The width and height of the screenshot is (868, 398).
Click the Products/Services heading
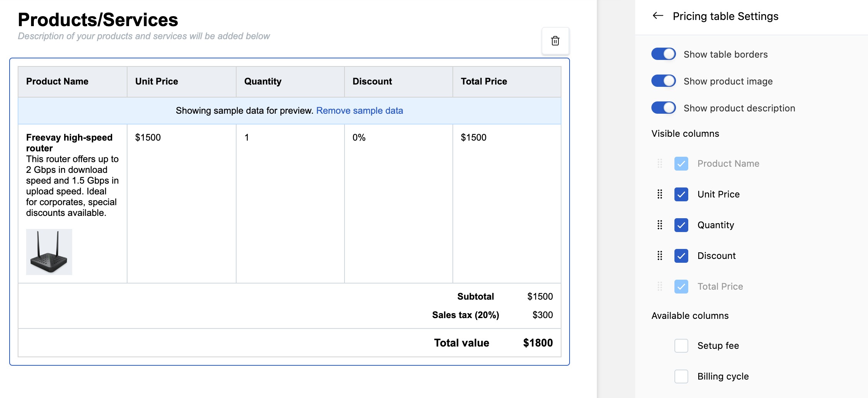coord(98,20)
